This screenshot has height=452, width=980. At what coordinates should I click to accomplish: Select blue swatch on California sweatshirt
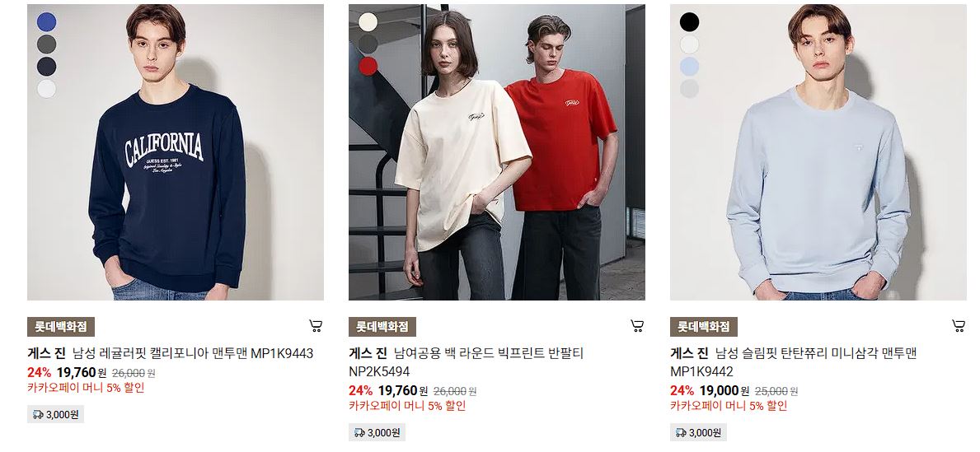[46, 22]
